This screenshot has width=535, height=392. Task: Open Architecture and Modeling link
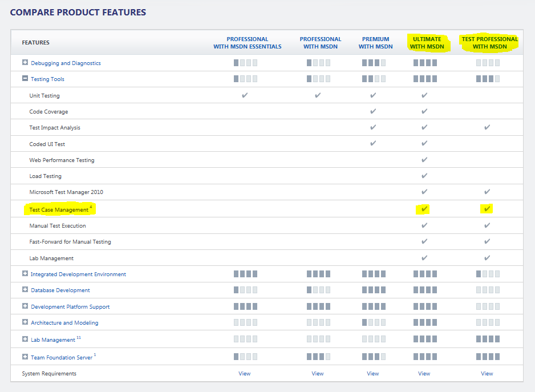(x=64, y=323)
